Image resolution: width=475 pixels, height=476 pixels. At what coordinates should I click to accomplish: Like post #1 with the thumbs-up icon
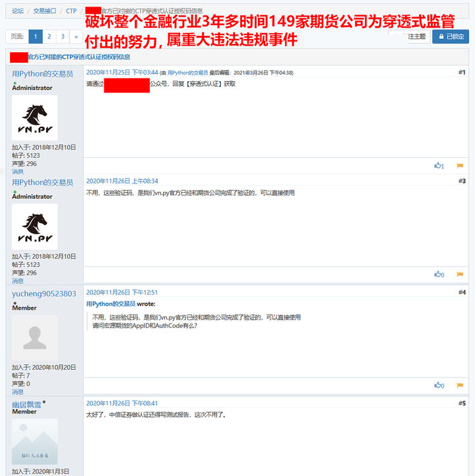[x=439, y=166]
